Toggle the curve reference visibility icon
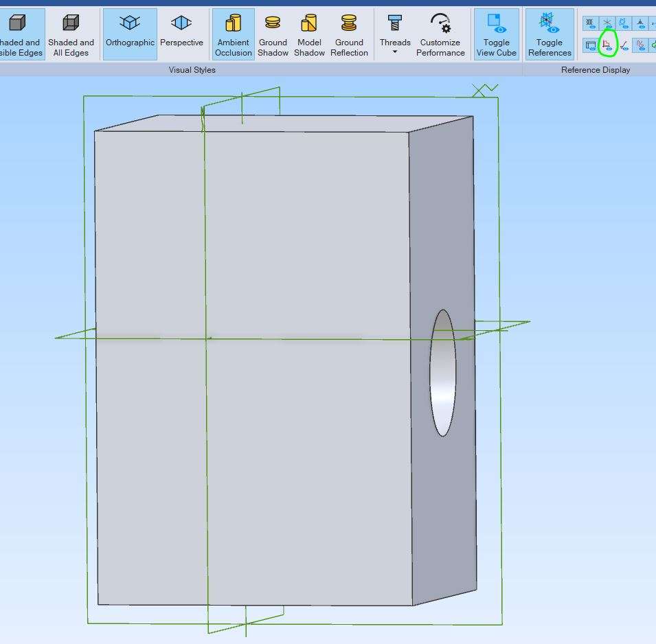 click(x=640, y=45)
